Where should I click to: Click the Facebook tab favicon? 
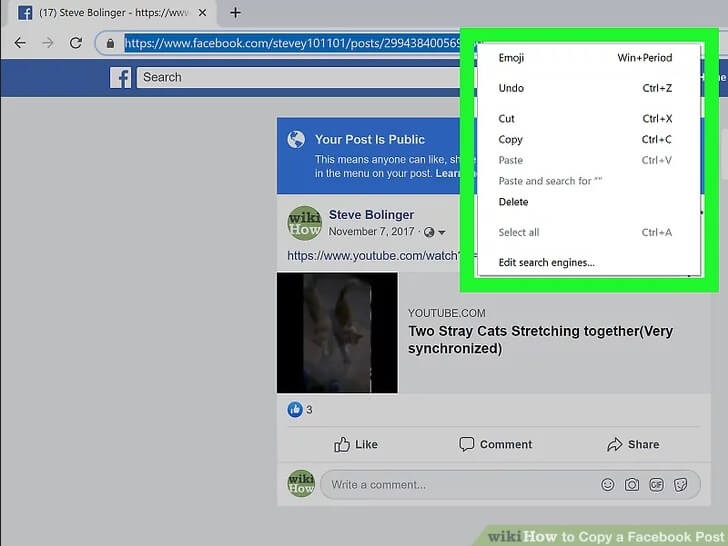pyautogui.click(x=25, y=13)
